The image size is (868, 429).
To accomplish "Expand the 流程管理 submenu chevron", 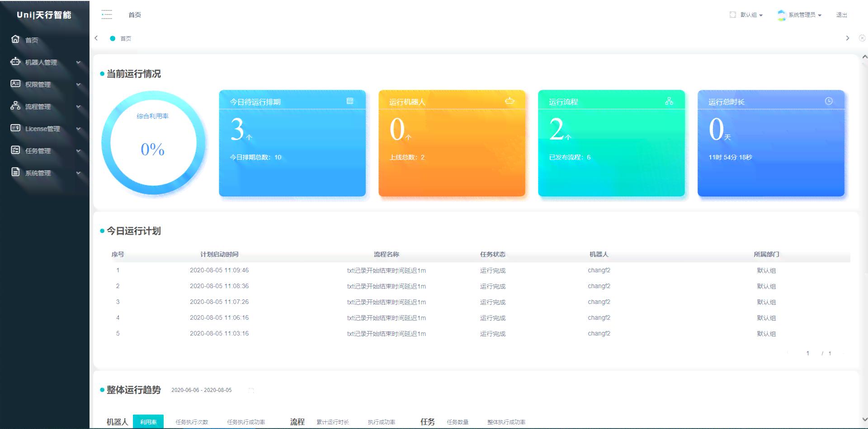I will 78,107.
